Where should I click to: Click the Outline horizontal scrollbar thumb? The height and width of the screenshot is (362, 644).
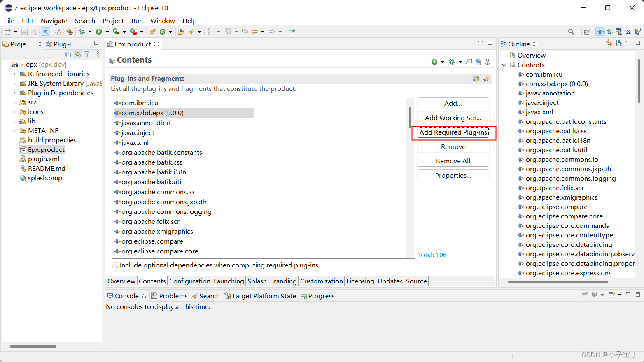click(x=558, y=282)
